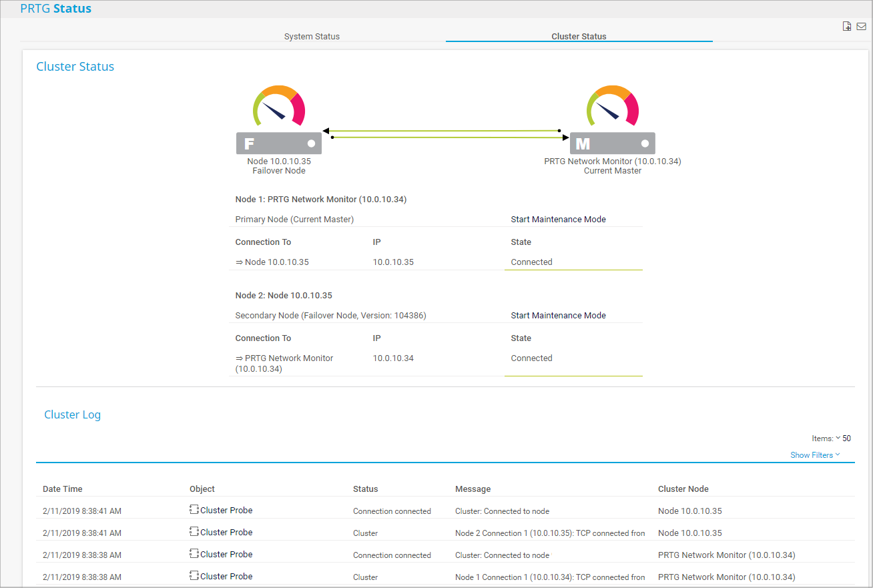Open Cluster Probe link in second log row
The image size is (873, 588).
[226, 533]
